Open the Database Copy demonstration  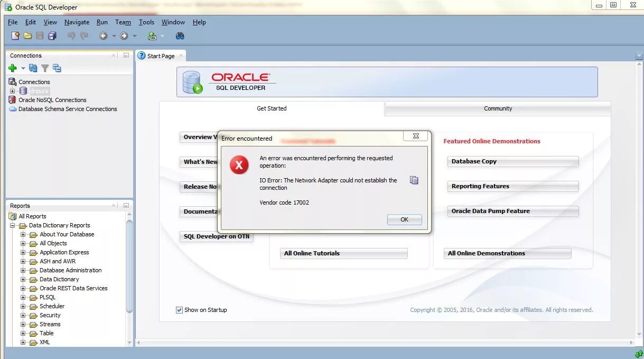(x=513, y=161)
